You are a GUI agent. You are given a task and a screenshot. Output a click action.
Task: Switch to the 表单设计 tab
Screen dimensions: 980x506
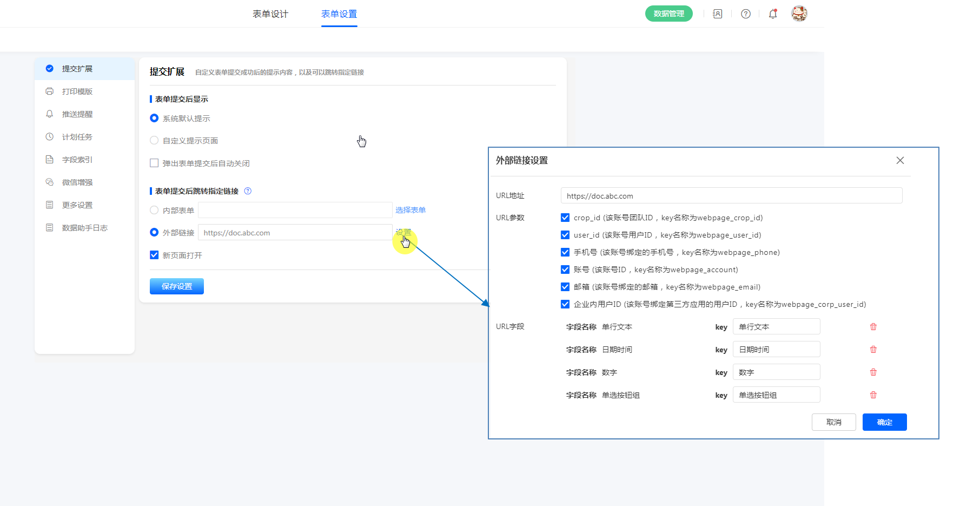pyautogui.click(x=270, y=14)
